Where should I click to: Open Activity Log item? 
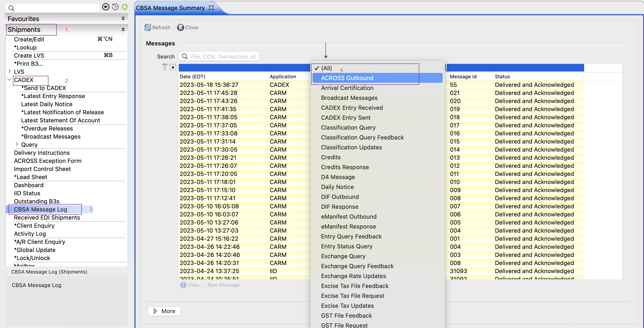point(30,234)
